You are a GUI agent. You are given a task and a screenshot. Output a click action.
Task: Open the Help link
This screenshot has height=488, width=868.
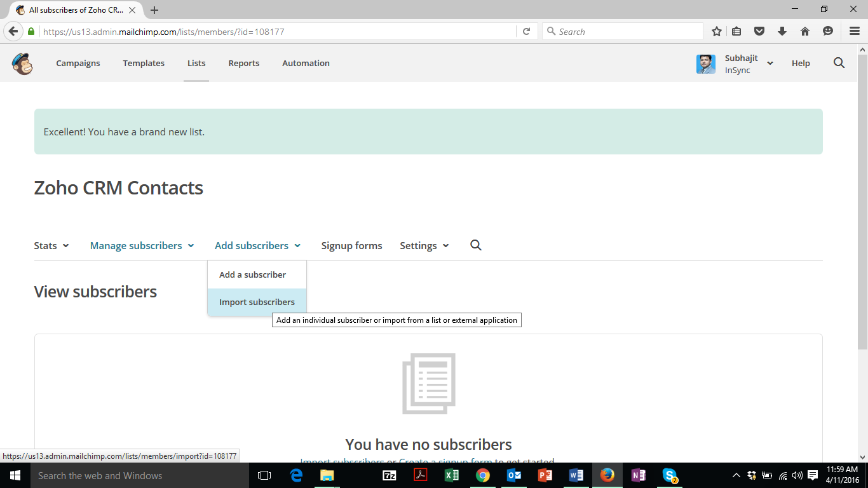tap(801, 63)
